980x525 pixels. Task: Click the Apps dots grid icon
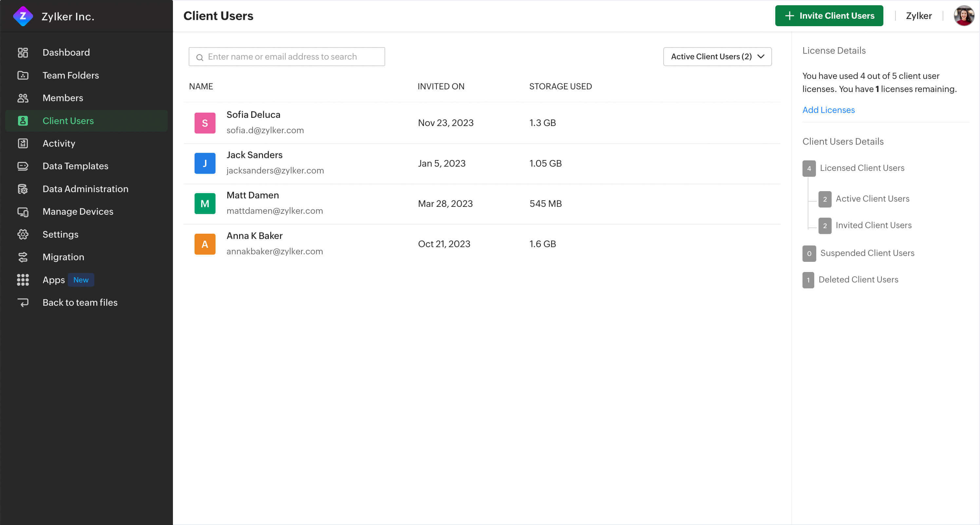click(23, 280)
